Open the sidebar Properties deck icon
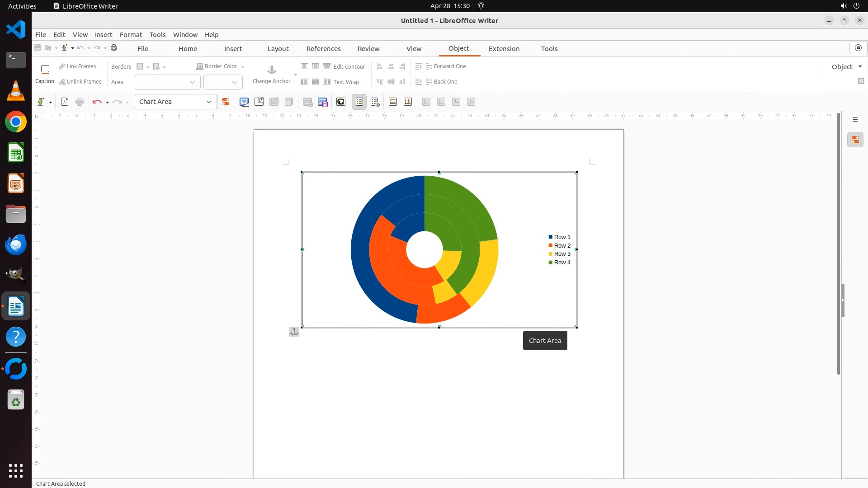868x488 pixels. coord(855,140)
